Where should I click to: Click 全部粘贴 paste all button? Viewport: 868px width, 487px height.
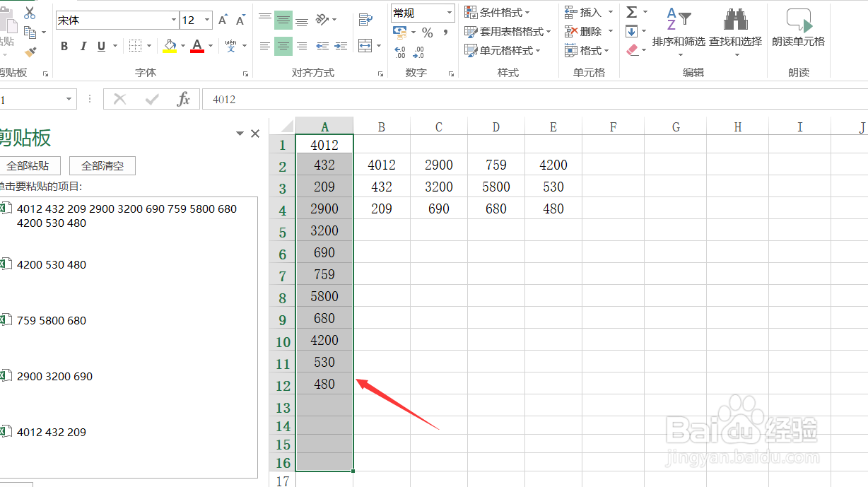coord(28,166)
